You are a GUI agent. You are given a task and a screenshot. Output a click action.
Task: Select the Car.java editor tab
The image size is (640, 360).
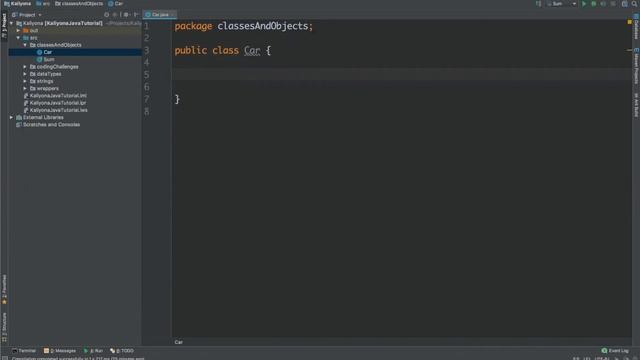point(160,15)
